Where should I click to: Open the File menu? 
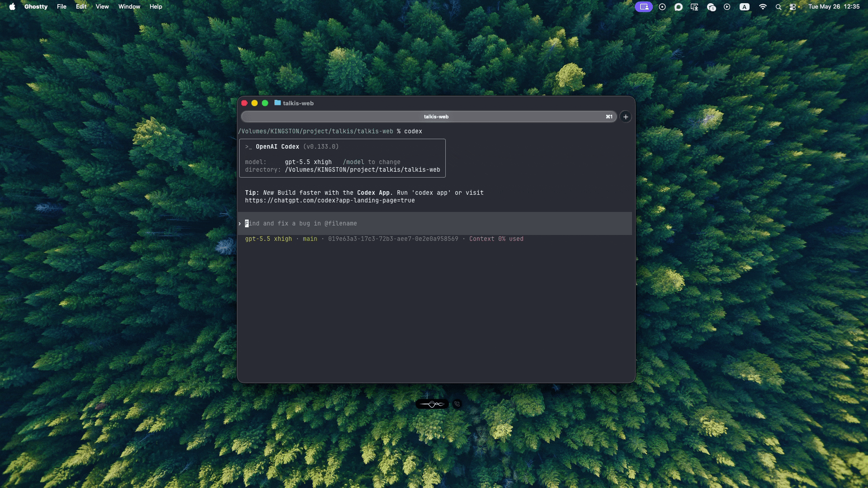61,7
